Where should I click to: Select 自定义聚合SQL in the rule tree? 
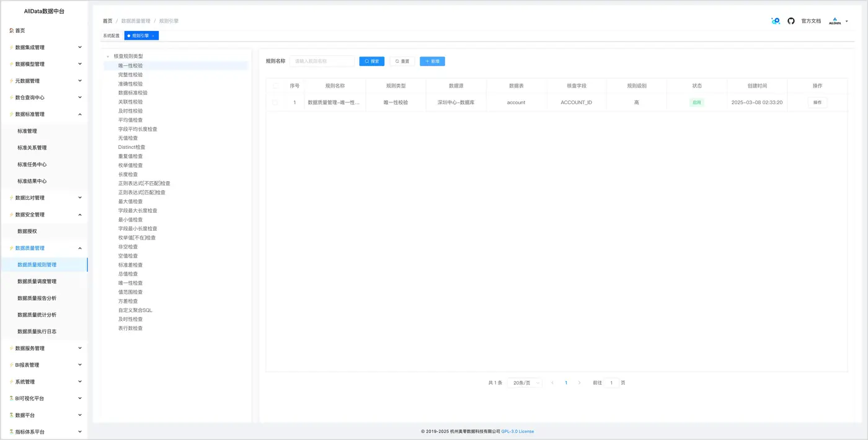[135, 310]
